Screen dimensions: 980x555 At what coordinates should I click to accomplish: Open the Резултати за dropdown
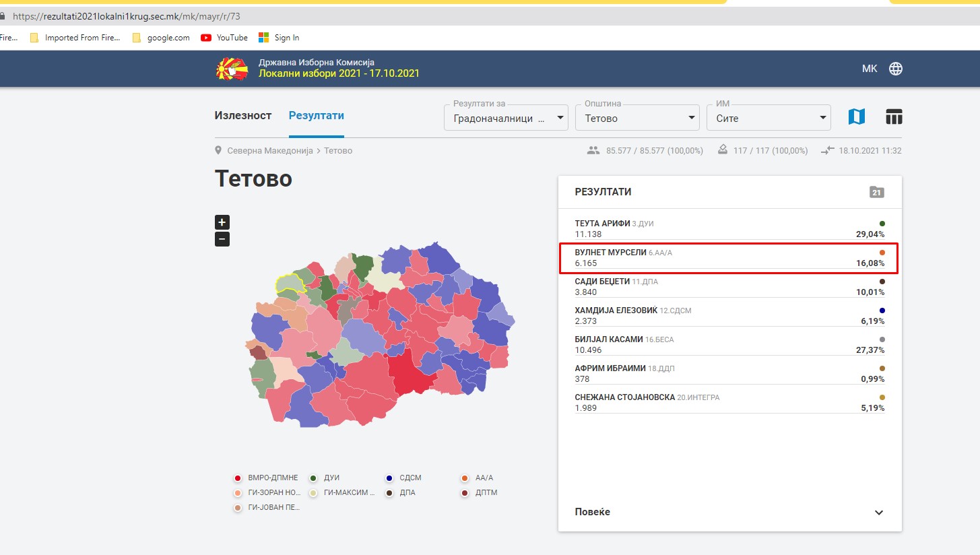click(505, 119)
